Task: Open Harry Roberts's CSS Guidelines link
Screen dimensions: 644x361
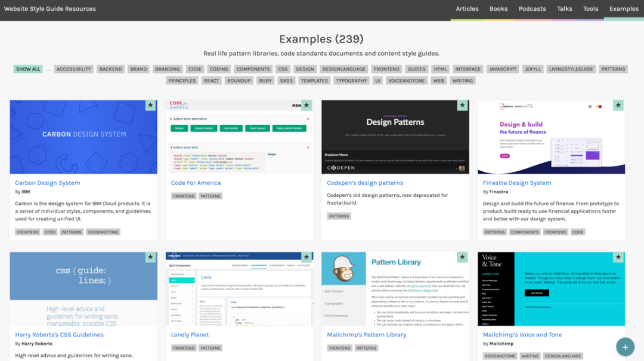Action: 59,335
